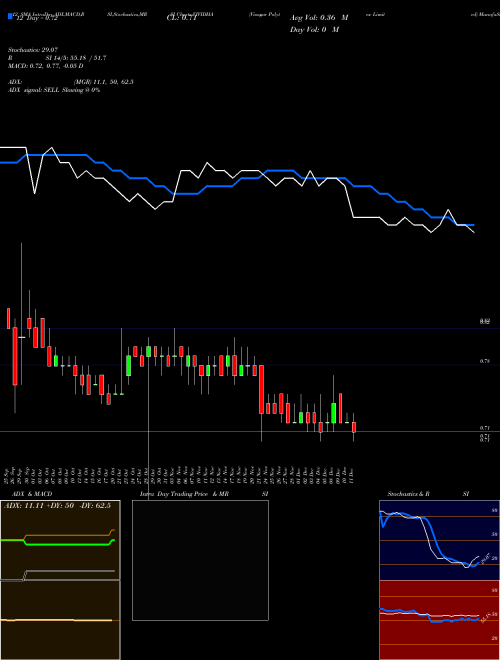Image resolution: width=500 pixels, height=660 pixels.
Task: Click the 29.07 label in Stochastics panel
Action: point(485,557)
